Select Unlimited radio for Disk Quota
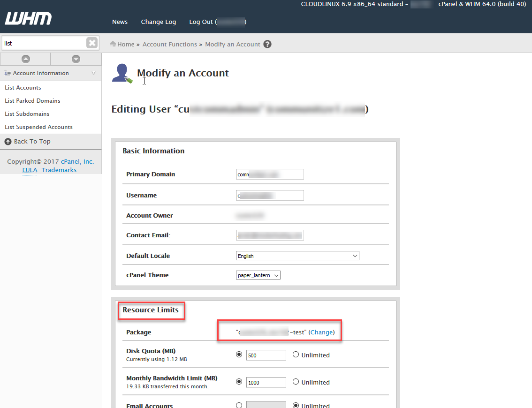 click(x=296, y=355)
